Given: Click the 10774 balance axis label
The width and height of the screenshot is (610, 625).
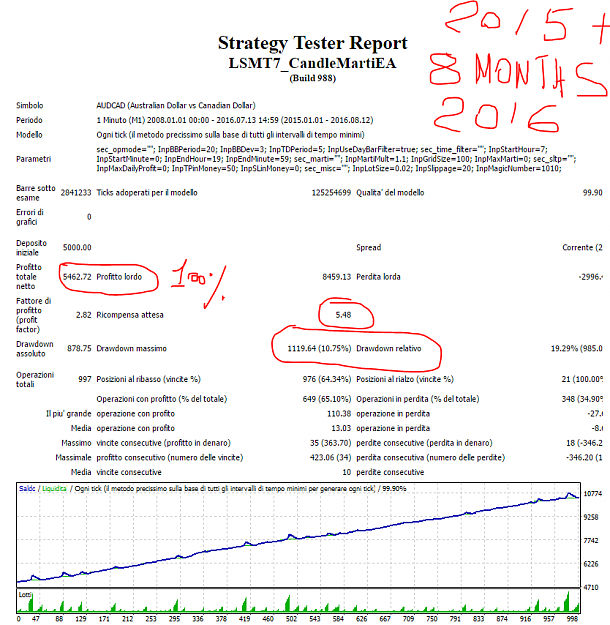Looking at the screenshot, I should point(592,493).
